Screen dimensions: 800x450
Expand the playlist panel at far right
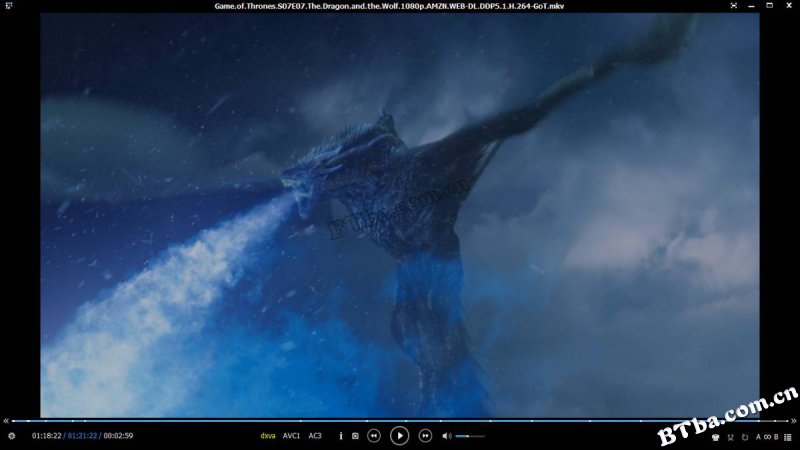click(788, 437)
